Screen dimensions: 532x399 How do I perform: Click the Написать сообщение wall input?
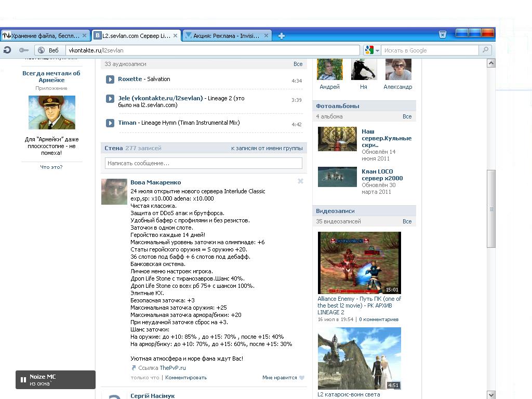click(204, 163)
